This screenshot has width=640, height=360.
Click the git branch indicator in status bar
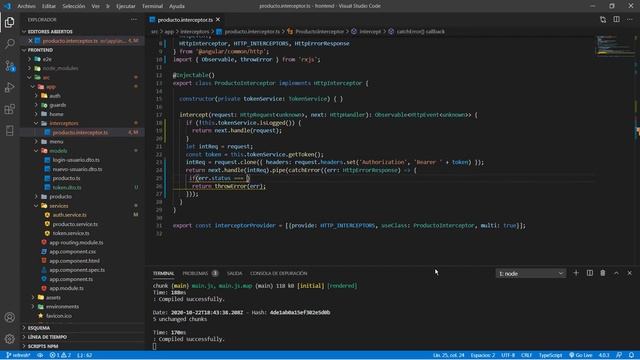[x=18, y=355]
